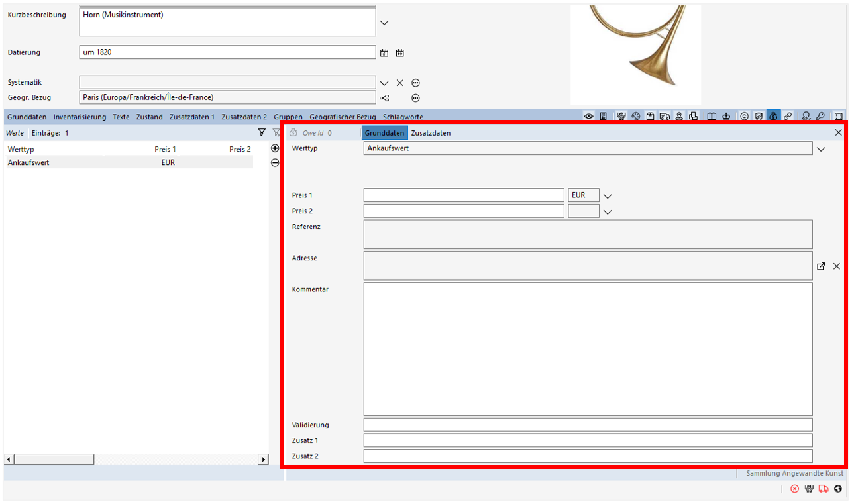This screenshot has height=504, width=852.
Task: Select the Inventarisierung tab
Action: [x=79, y=117]
